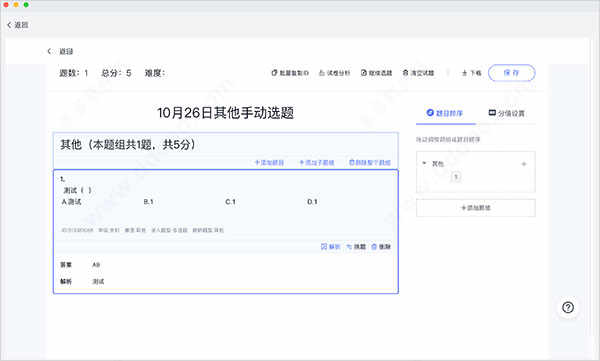Image resolution: width=600 pixels, height=361 pixels.
Task: Click the inner 返回 back link above 题数
Action: point(60,51)
